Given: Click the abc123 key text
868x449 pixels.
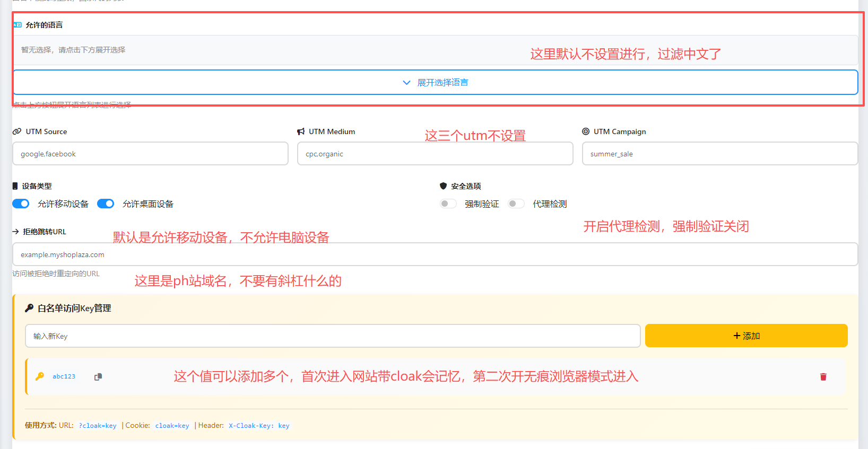Looking at the screenshot, I should (64, 376).
